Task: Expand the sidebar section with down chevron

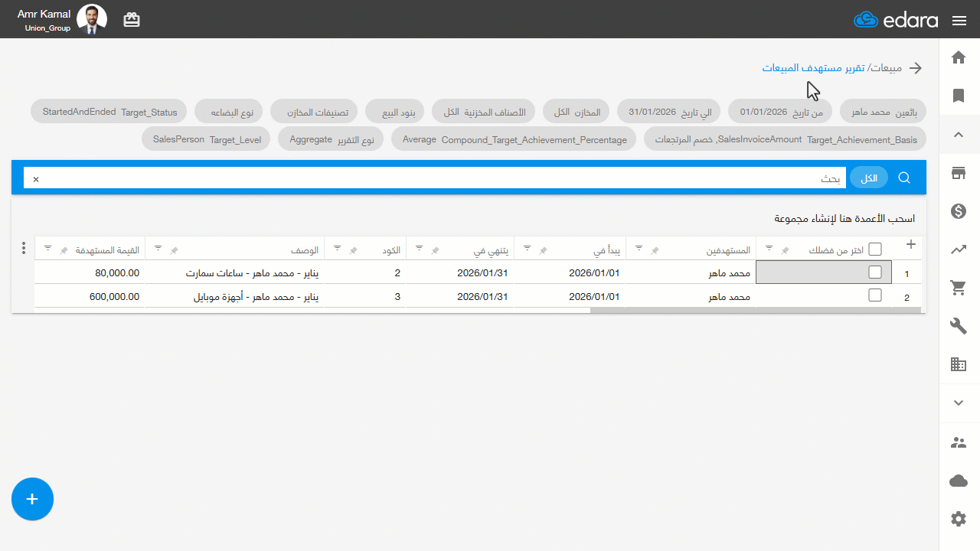Action: pyautogui.click(x=959, y=403)
